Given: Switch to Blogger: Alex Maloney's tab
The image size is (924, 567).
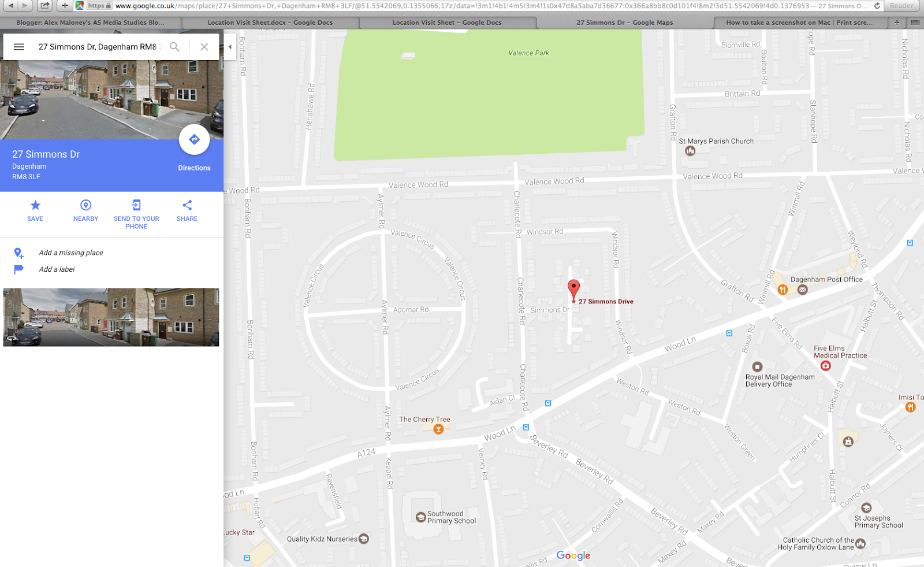Looking at the screenshot, I should pyautogui.click(x=91, y=23).
